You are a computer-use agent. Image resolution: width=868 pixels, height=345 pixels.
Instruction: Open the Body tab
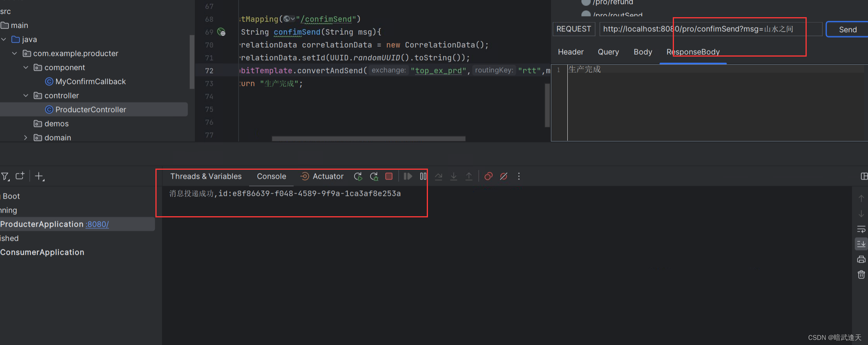pyautogui.click(x=643, y=52)
